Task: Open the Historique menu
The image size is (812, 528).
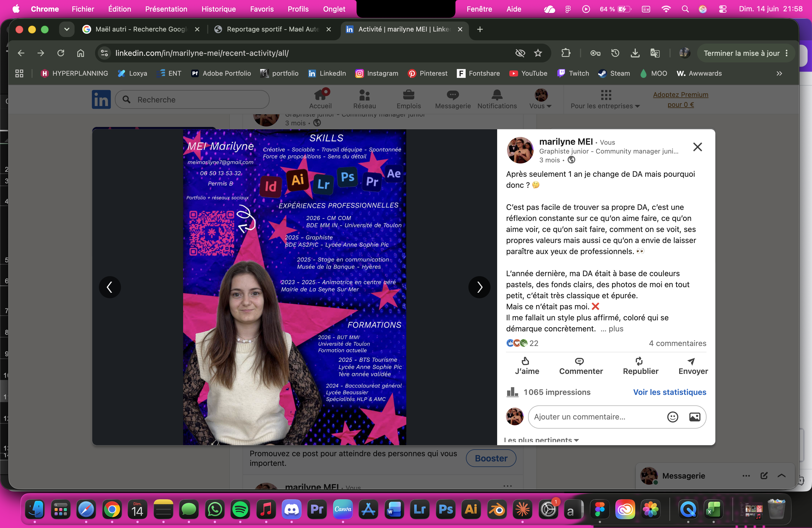Action: [x=218, y=9]
